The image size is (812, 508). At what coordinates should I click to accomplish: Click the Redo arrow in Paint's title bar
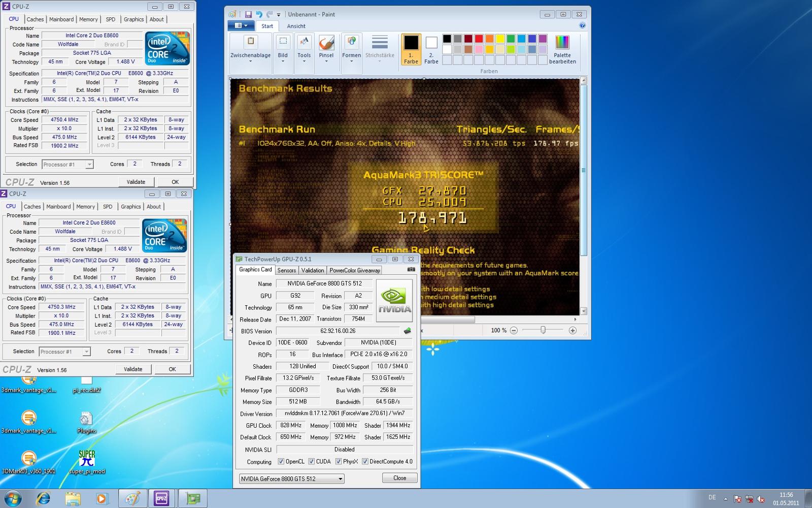click(269, 14)
